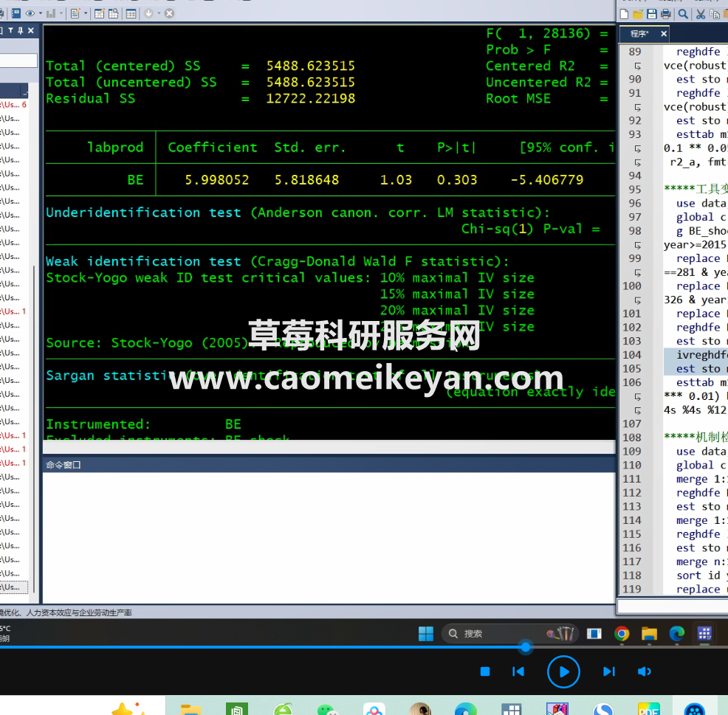Open the dropdown next to the More icon
This screenshot has width=728, height=715.
159,13
